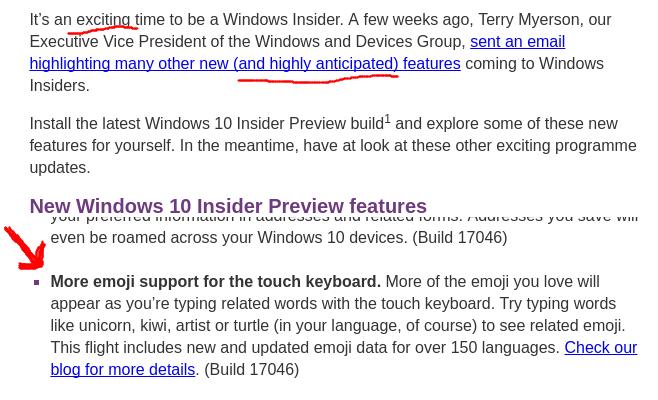Image resolution: width=658 pixels, height=400 pixels.
Task: Click the words 'unicorn, kiwi, artist or turtle'
Action: tap(197, 326)
